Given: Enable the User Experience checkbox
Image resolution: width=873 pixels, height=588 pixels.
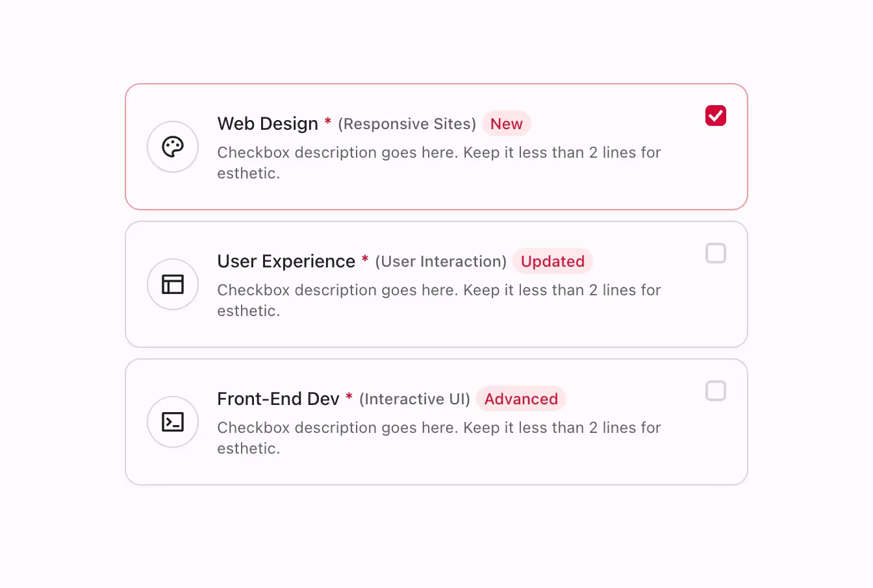Looking at the screenshot, I should (x=715, y=253).
